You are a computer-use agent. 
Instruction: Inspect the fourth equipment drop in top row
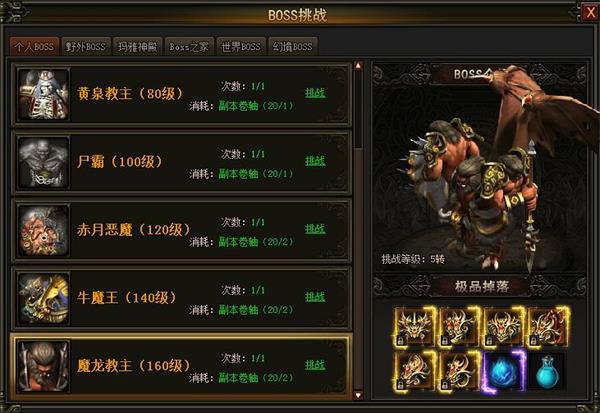pos(548,326)
